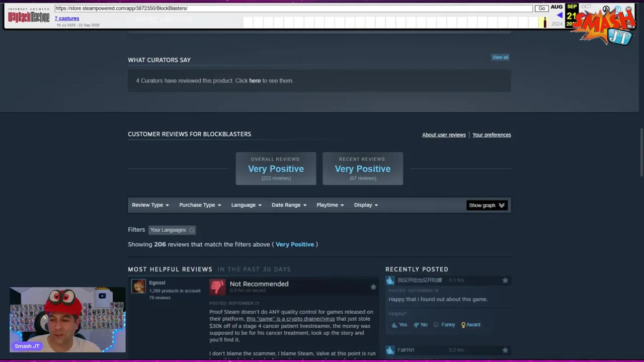This screenshot has width=644, height=362.
Task: Open the Fall1N1 username
Action: (x=406, y=350)
